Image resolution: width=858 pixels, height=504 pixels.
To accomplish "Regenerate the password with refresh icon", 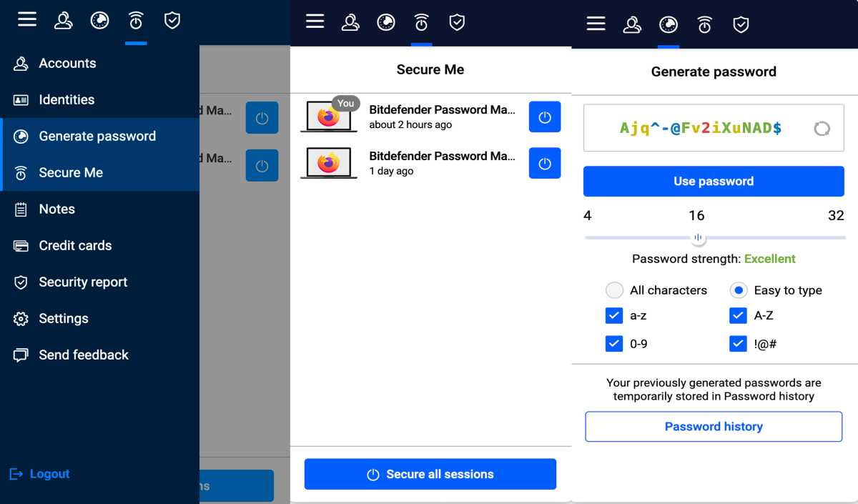I will (822, 129).
